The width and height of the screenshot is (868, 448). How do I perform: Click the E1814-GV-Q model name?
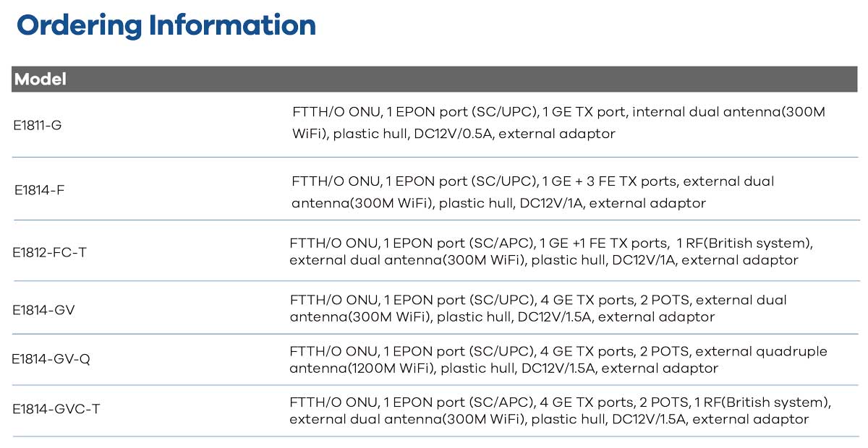(51, 359)
